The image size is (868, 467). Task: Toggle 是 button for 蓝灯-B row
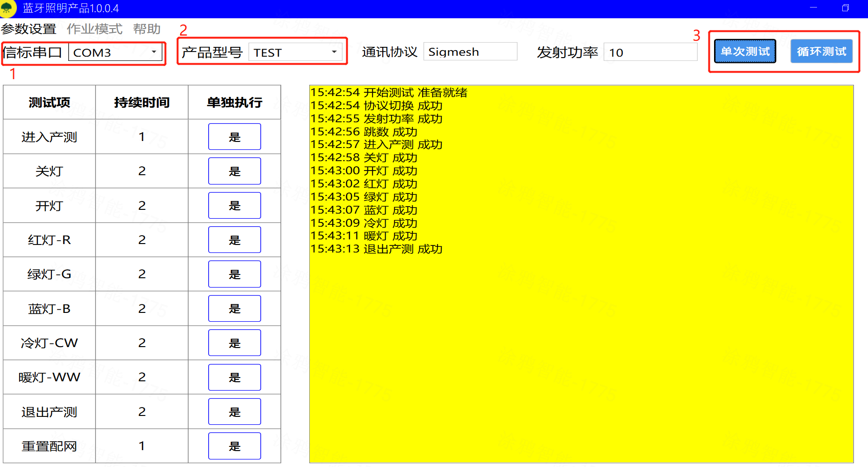click(234, 308)
